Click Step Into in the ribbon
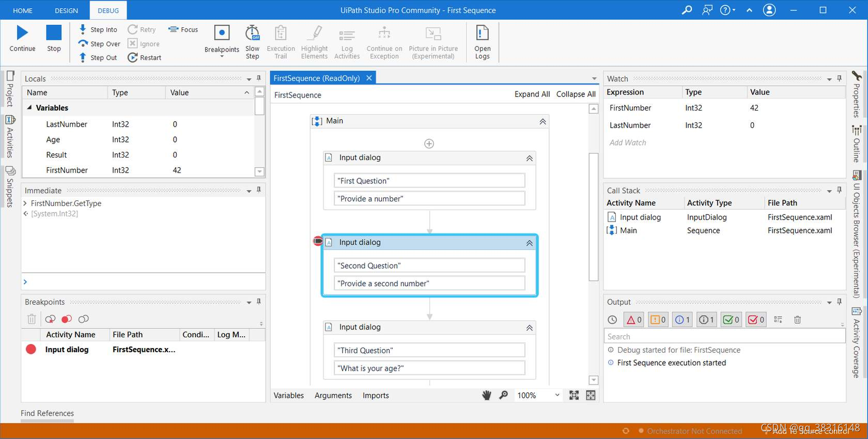The height and width of the screenshot is (439, 868). (x=98, y=29)
